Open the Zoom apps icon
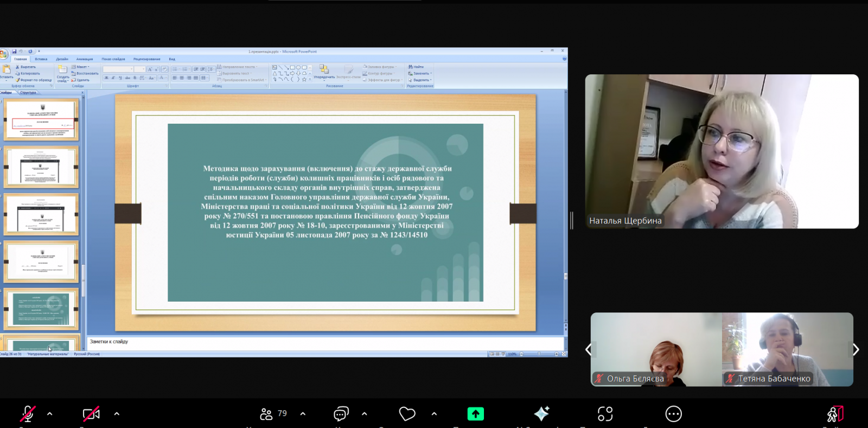Viewport: 868px width, 428px height. 605,414
